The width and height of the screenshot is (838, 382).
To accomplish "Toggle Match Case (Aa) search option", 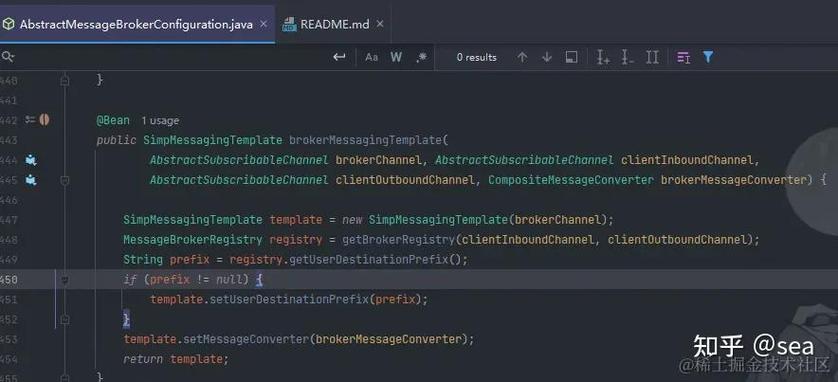I will (x=371, y=57).
